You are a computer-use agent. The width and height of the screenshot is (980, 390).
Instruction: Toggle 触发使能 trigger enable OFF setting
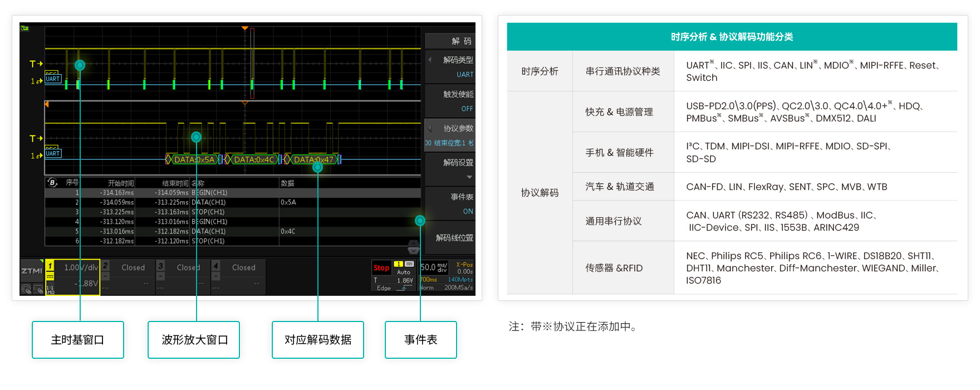pos(450,101)
